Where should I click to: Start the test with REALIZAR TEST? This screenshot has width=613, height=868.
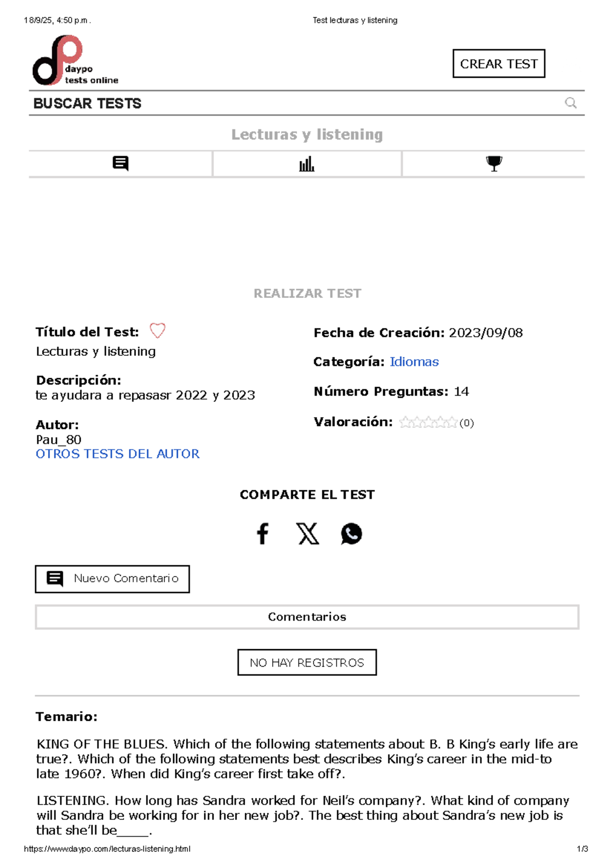[307, 293]
